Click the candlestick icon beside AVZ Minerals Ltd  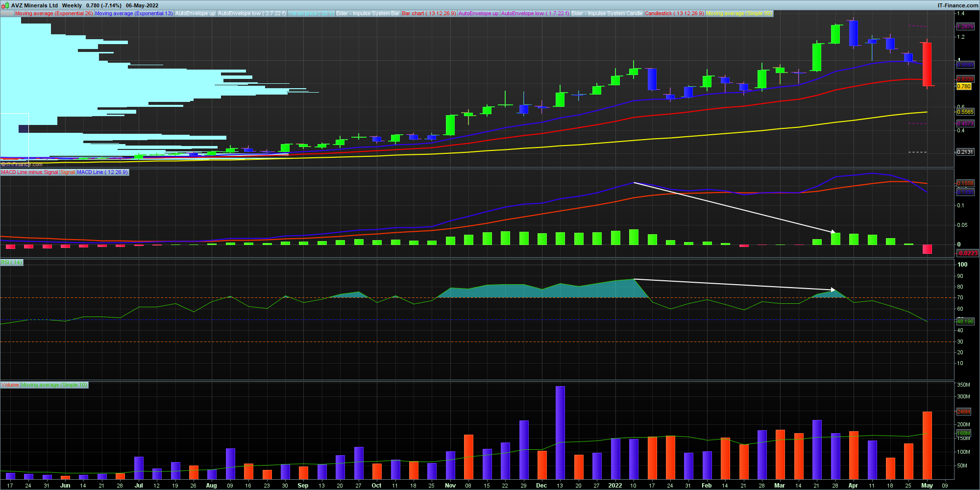click(x=5, y=5)
